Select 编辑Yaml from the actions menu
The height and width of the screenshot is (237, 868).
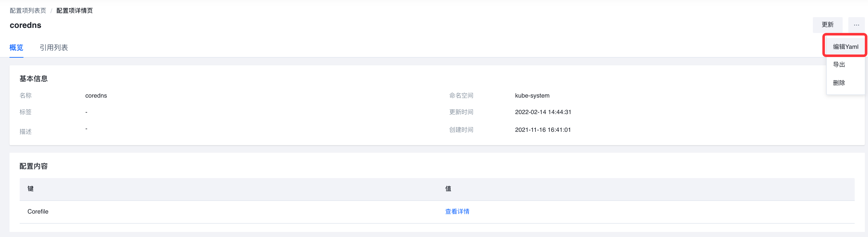845,46
